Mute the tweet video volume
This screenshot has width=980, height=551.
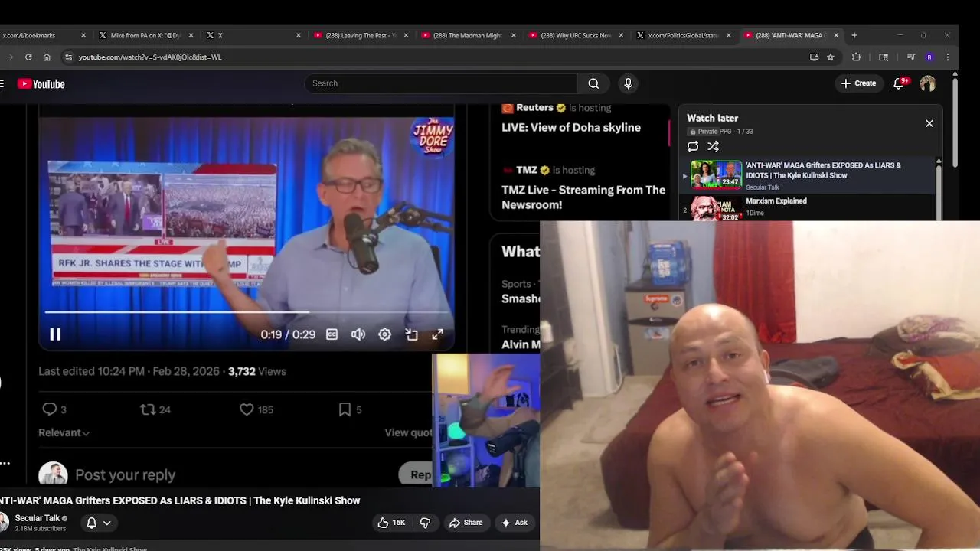tap(358, 334)
